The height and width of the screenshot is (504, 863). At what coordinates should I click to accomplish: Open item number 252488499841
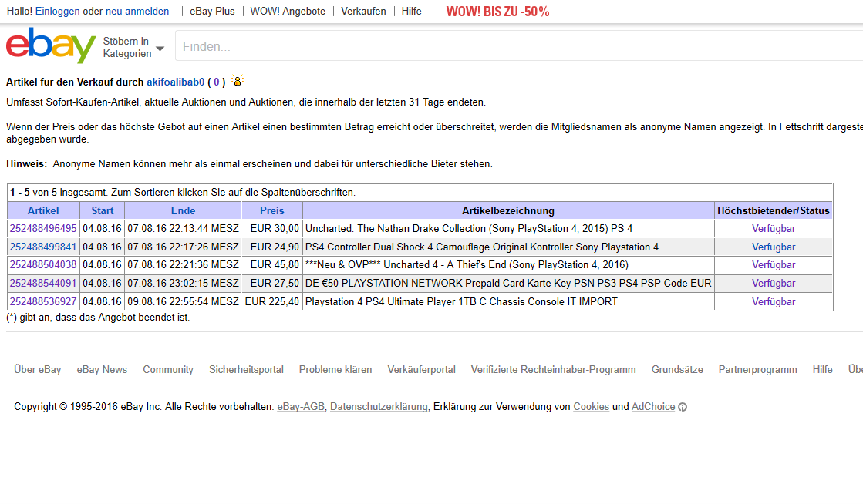(43, 247)
